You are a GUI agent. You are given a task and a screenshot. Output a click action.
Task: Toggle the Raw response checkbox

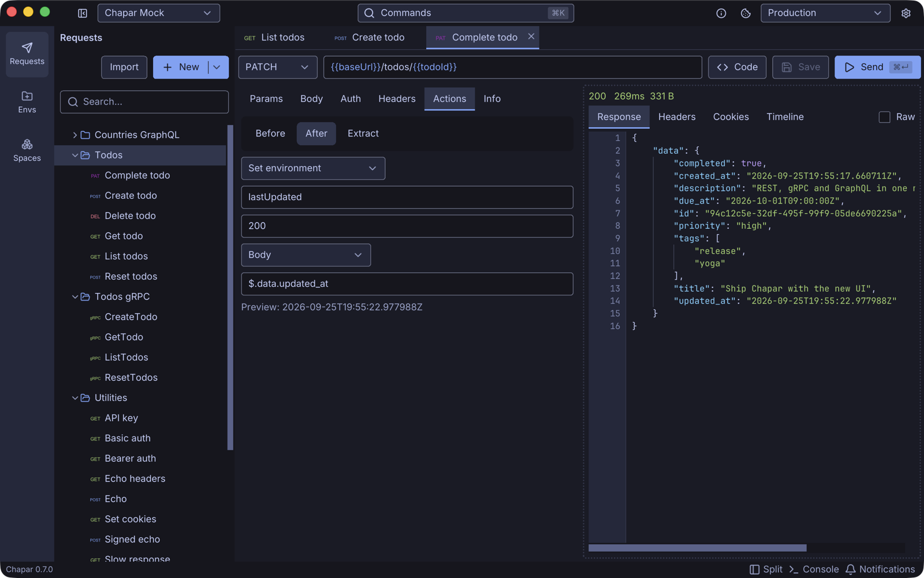884,117
